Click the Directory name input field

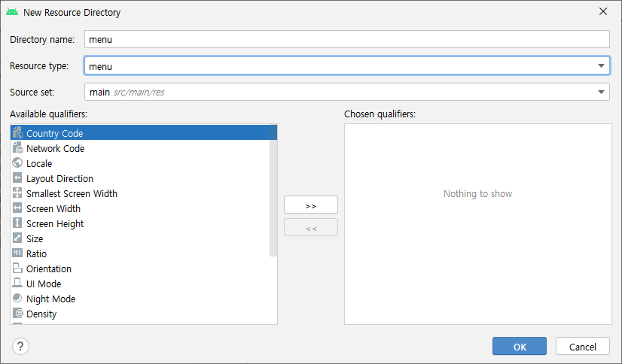pos(346,39)
